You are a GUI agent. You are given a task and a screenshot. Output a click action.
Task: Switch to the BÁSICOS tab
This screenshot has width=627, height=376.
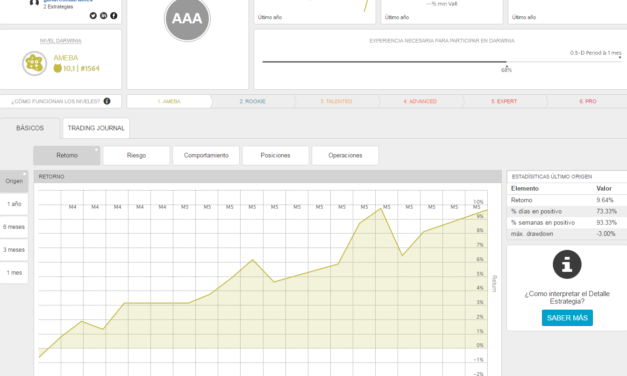(30, 128)
